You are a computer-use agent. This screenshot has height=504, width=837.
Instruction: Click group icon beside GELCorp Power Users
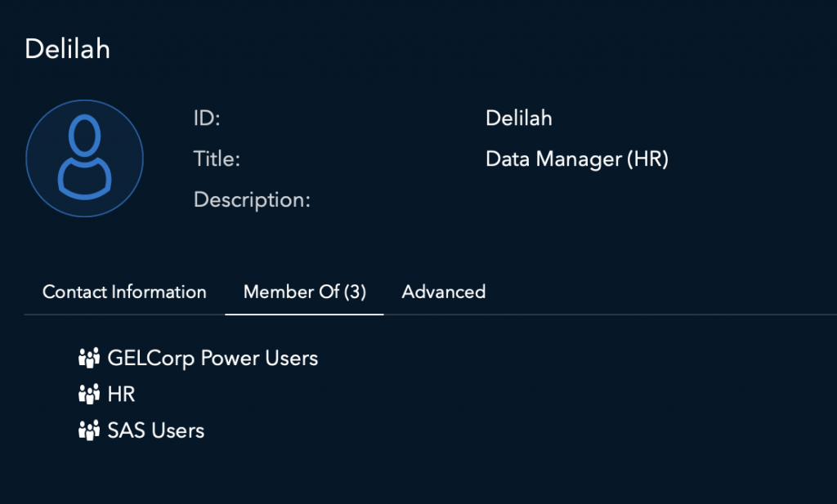[87, 358]
